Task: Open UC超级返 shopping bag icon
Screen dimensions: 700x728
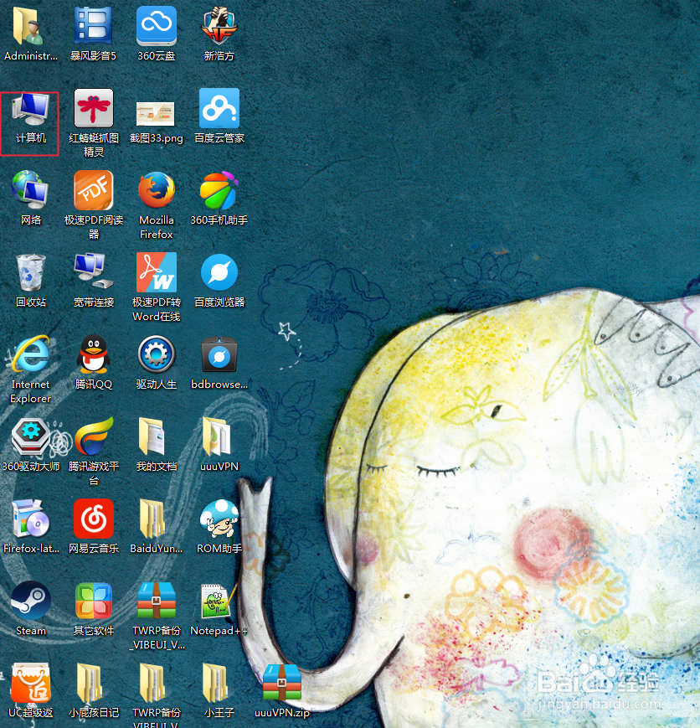Action: pos(30,683)
